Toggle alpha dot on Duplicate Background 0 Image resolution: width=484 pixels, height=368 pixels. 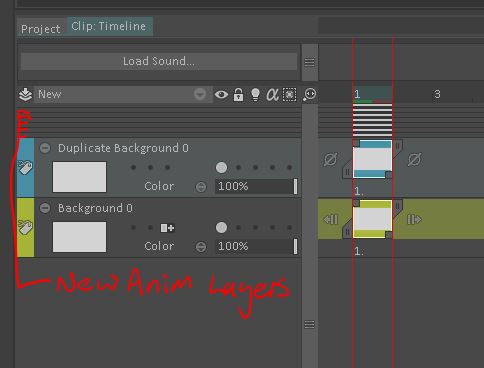[x=272, y=167]
